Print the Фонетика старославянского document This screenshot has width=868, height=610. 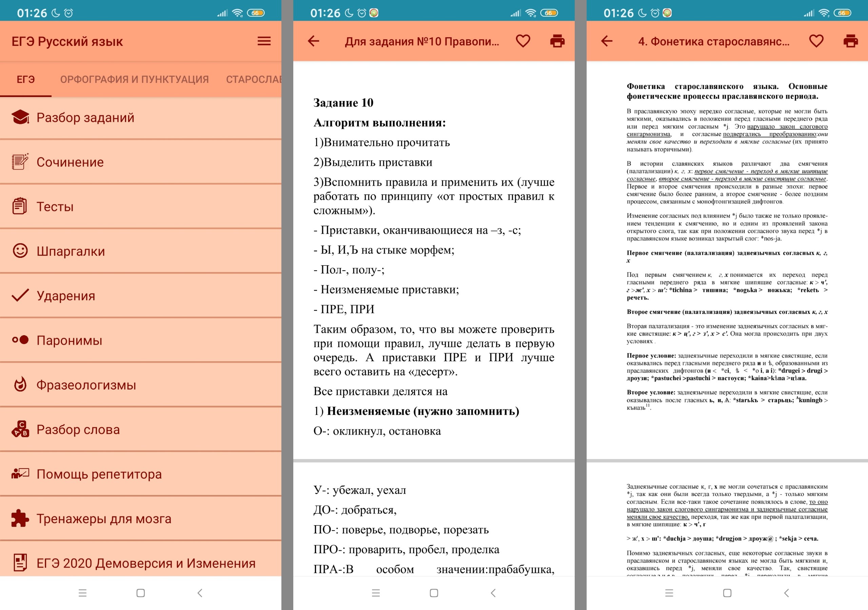851,41
